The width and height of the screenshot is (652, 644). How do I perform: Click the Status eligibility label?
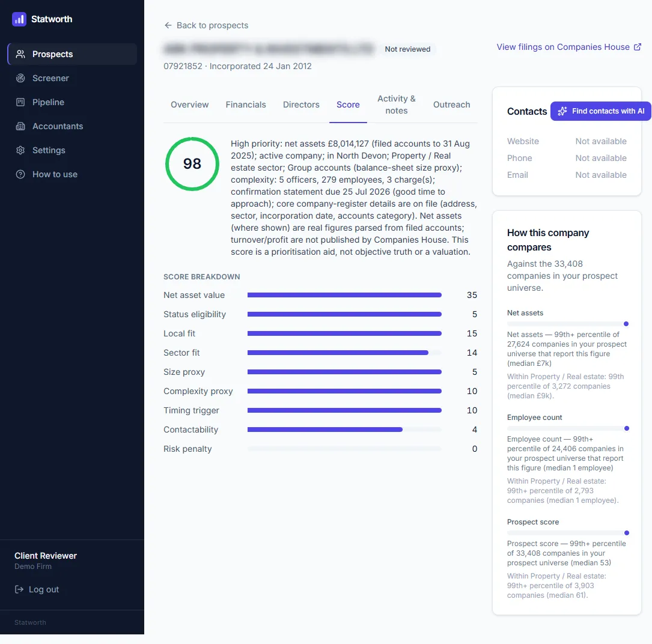click(x=195, y=314)
